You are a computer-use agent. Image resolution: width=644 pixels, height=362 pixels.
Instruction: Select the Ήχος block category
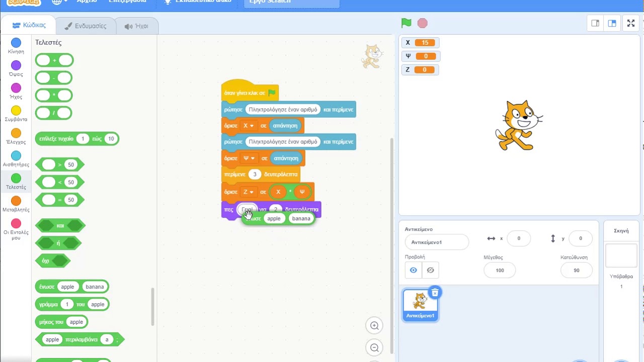click(16, 92)
